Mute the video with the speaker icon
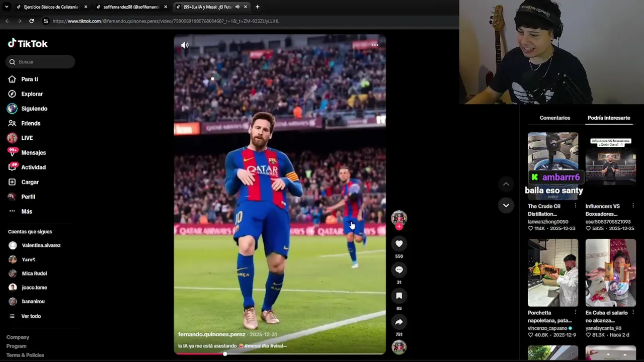This screenshot has height=362, width=644. [185, 45]
